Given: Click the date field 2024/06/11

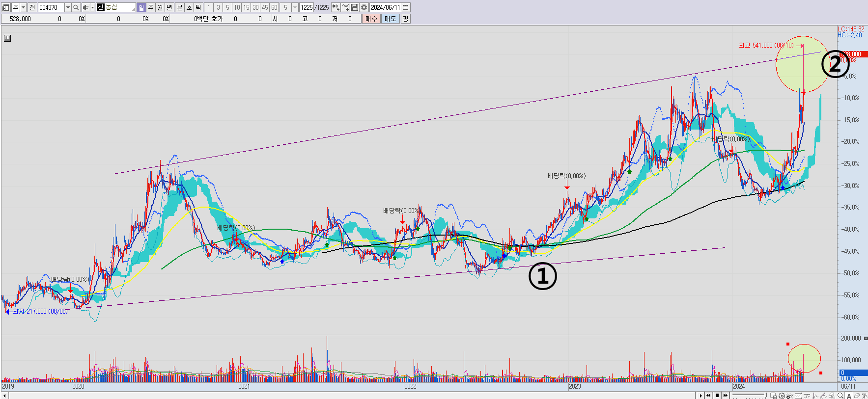Looking at the screenshot, I should pyautogui.click(x=386, y=7).
